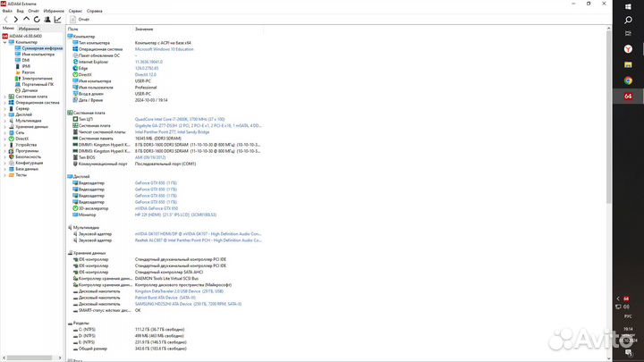
Task: Open Портативный ПК in the tree
Action: click(38, 84)
